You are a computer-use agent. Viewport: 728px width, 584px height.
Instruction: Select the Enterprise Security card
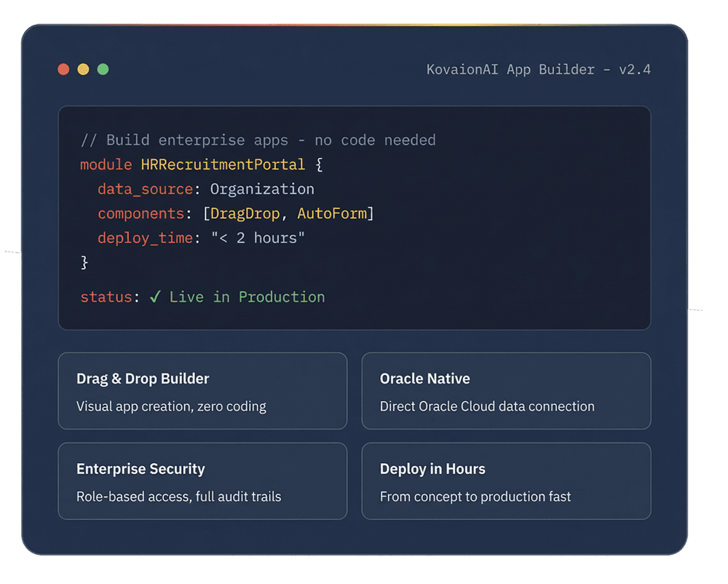click(x=202, y=481)
